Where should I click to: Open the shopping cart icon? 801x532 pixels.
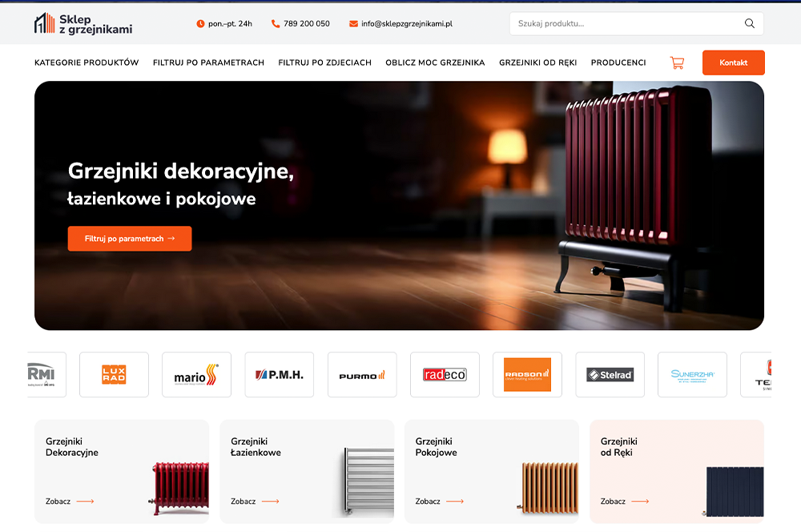click(677, 62)
